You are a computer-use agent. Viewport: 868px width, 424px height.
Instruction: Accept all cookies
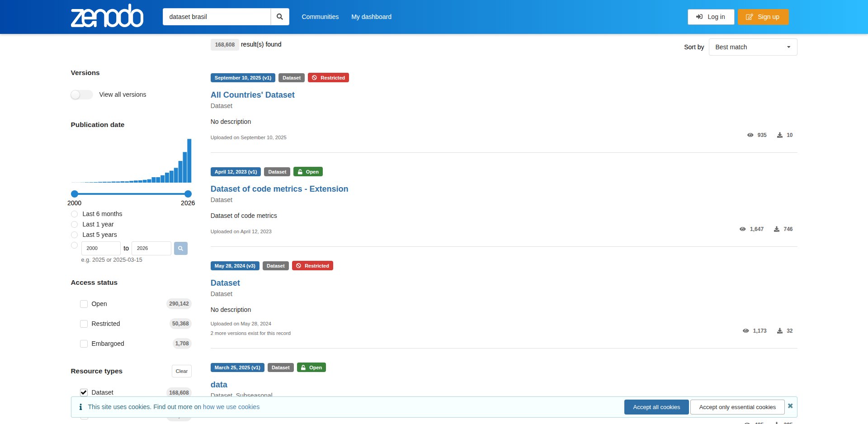click(x=656, y=407)
